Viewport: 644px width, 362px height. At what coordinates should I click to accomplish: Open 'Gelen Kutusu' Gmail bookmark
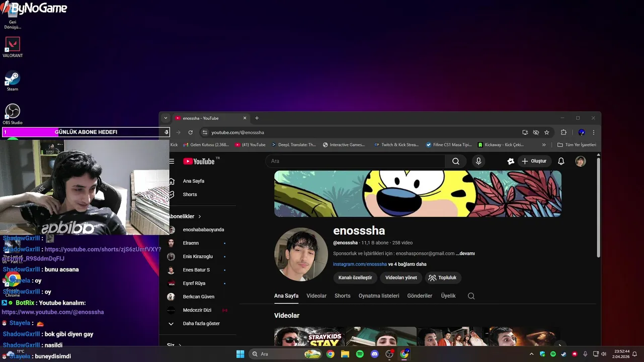[x=206, y=145]
